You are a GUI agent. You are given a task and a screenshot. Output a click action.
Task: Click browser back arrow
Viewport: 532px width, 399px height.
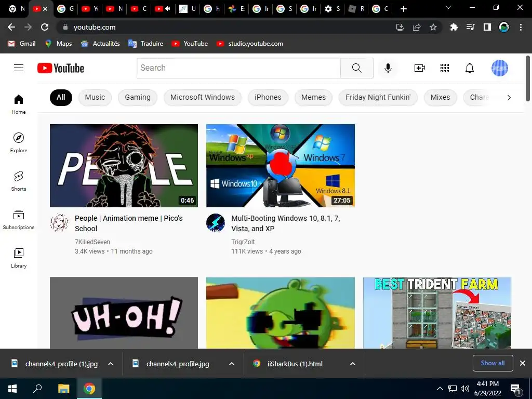pos(11,27)
